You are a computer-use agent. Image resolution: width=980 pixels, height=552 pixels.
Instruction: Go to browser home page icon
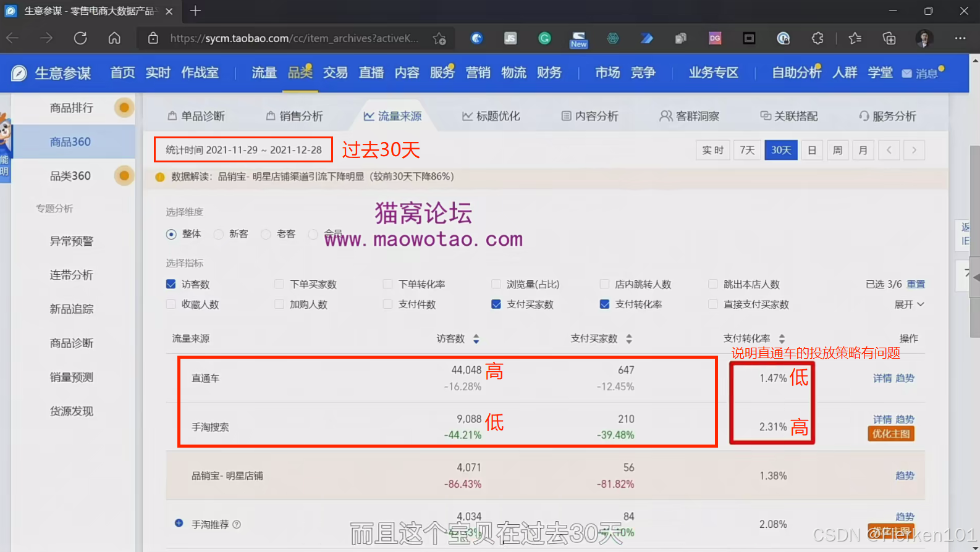pos(114,38)
